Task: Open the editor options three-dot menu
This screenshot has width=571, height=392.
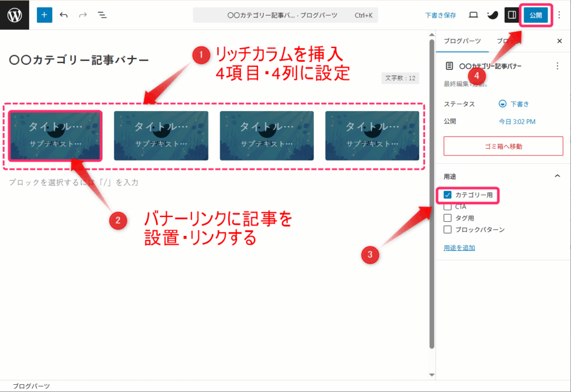Action: click(559, 15)
